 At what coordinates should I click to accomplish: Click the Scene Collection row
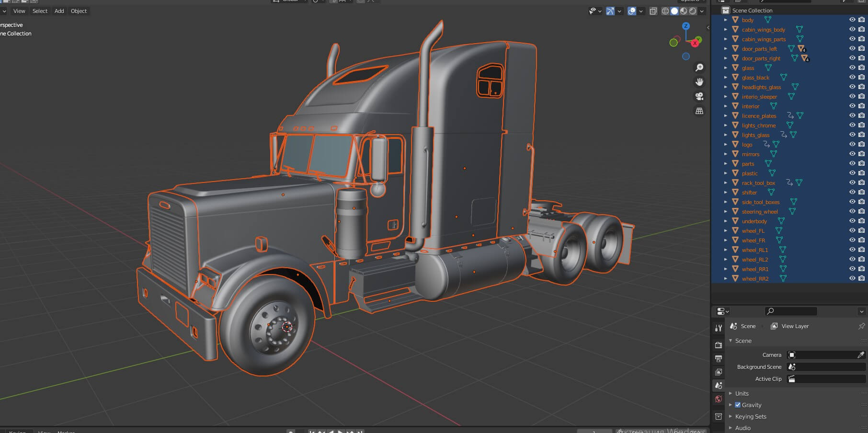tap(789, 10)
